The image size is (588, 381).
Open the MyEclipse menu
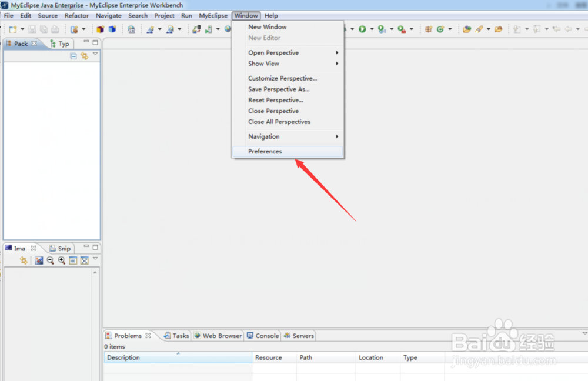pyautogui.click(x=213, y=16)
